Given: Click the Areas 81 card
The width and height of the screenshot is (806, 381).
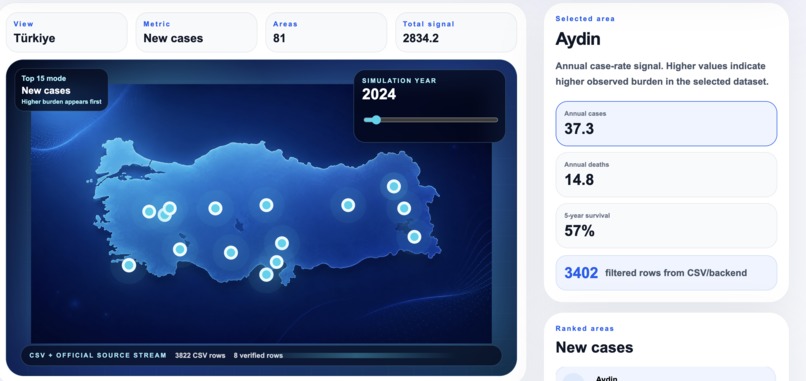Looking at the screenshot, I should [x=326, y=32].
